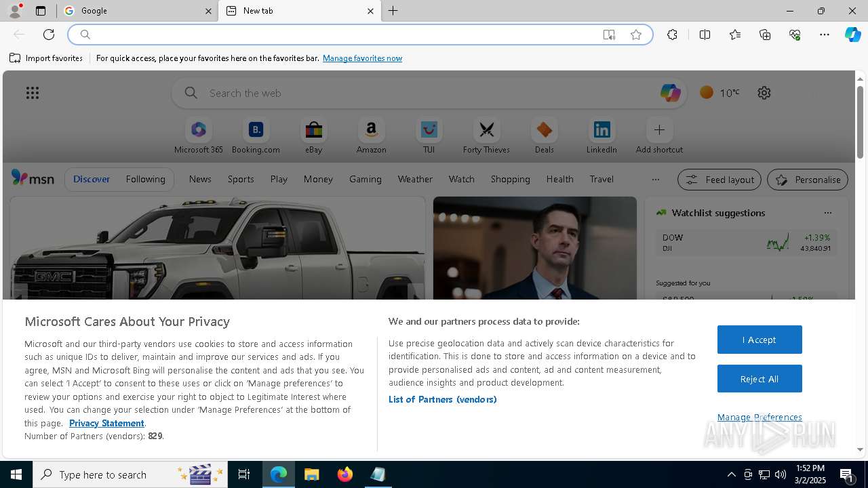
Task: Open the Deals shortcut tile
Action: click(x=544, y=136)
